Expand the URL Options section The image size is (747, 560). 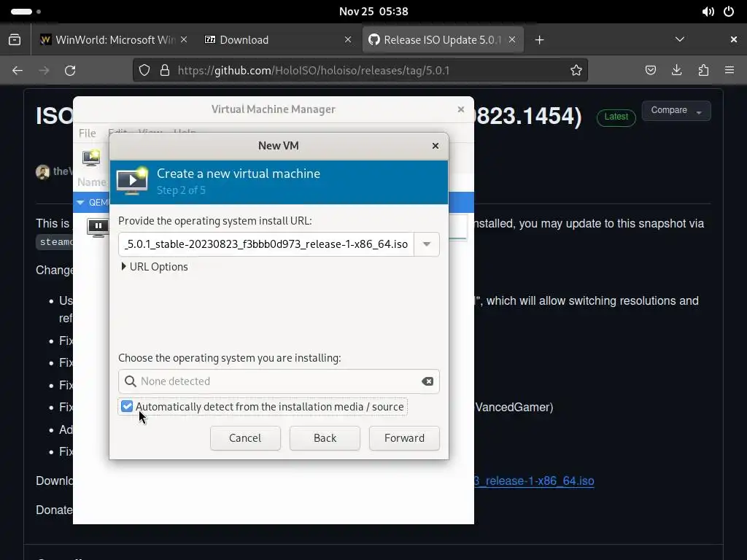(155, 267)
